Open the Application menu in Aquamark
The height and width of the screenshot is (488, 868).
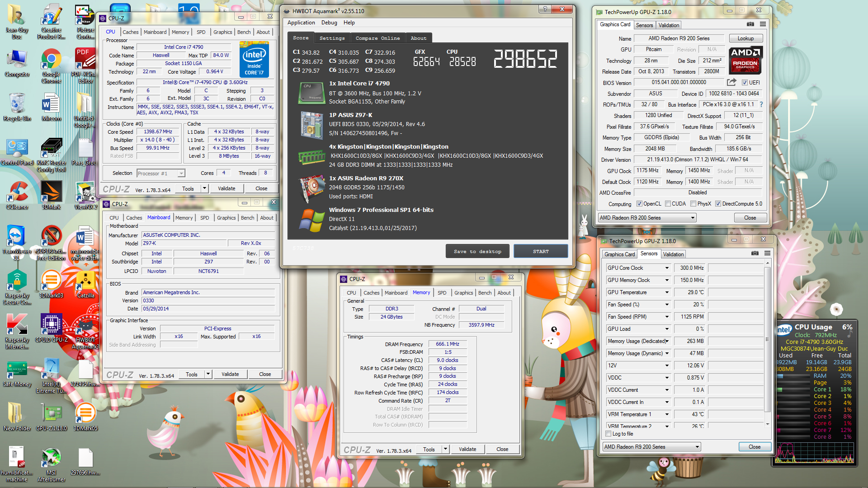(x=301, y=23)
